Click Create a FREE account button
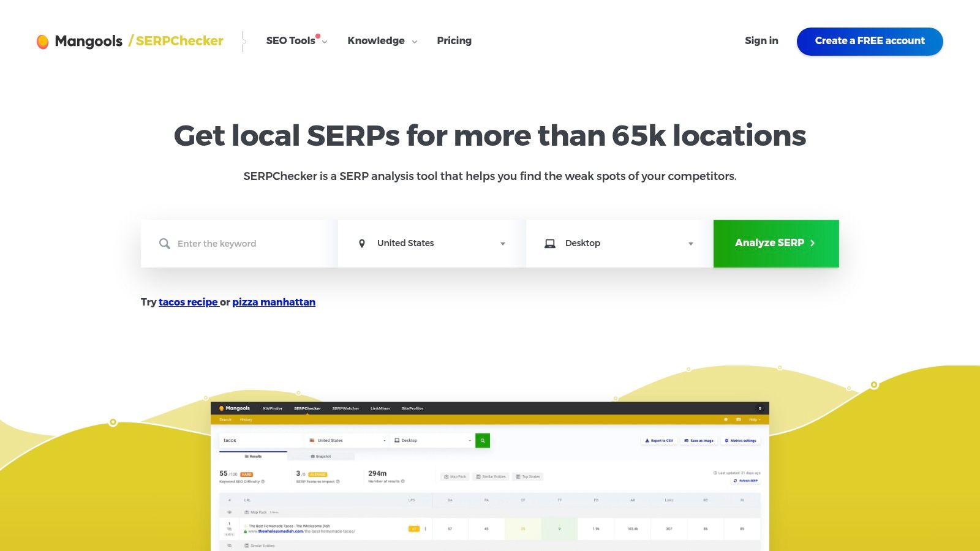980x551 pixels. [870, 41]
